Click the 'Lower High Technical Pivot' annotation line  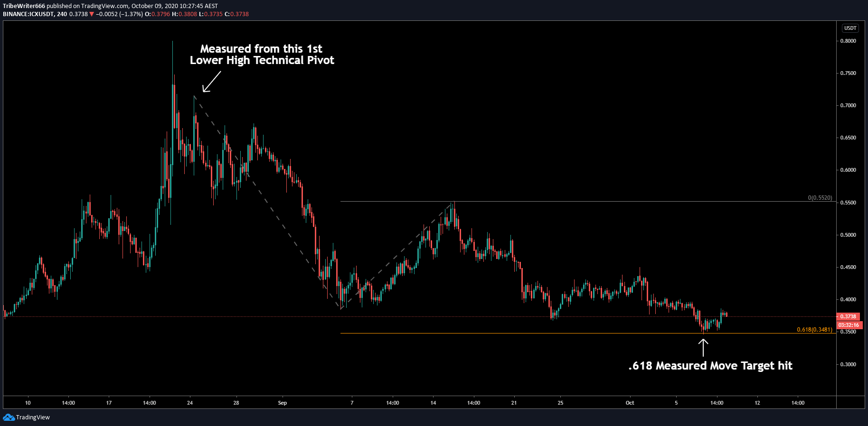pyautogui.click(x=262, y=60)
